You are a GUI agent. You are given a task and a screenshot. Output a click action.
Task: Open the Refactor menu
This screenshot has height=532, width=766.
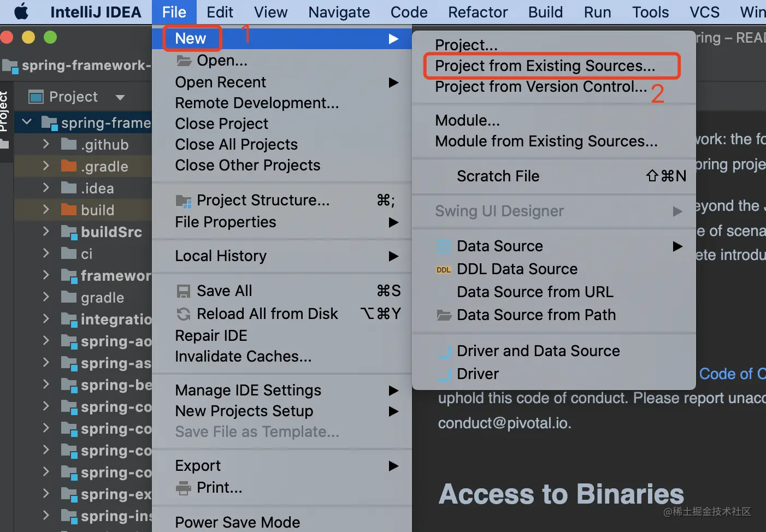tap(478, 12)
